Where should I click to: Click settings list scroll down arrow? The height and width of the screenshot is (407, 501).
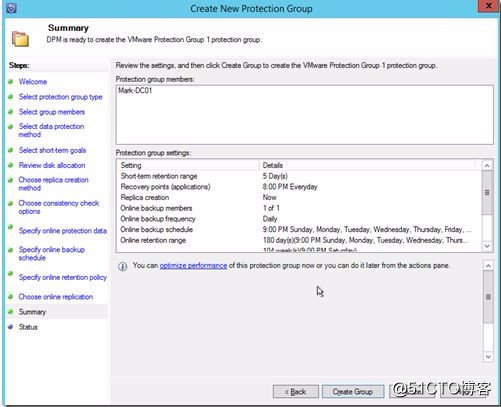tap(487, 246)
